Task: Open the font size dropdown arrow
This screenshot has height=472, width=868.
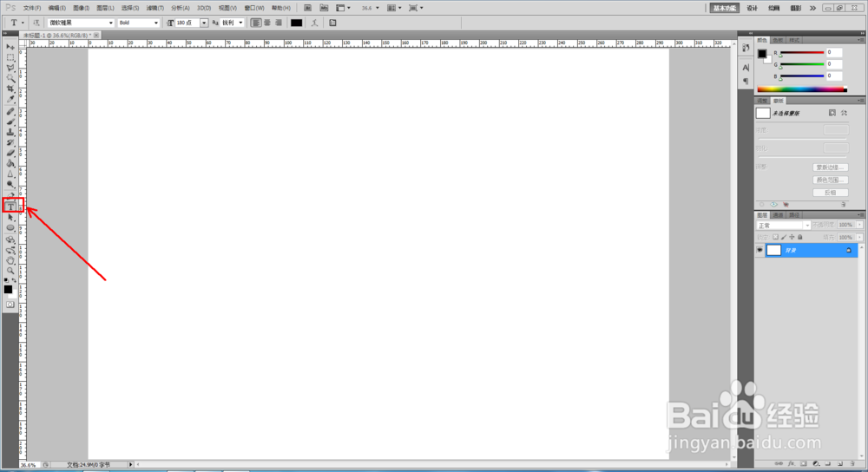Action: [204, 23]
